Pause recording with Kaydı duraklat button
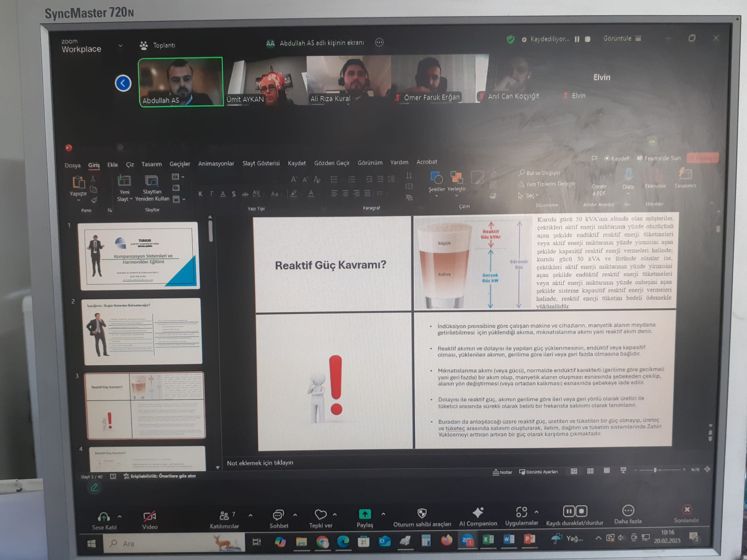 click(x=569, y=511)
